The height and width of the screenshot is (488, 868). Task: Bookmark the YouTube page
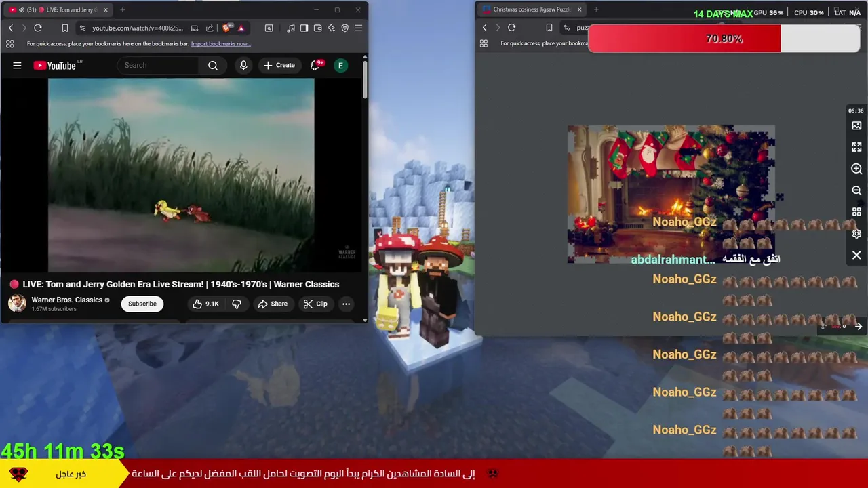point(64,28)
